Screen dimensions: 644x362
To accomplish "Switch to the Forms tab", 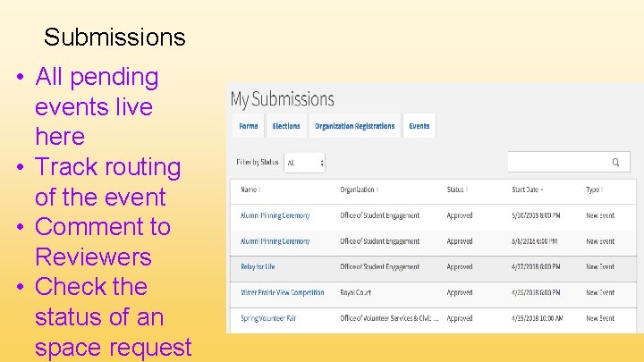I will [x=249, y=126].
